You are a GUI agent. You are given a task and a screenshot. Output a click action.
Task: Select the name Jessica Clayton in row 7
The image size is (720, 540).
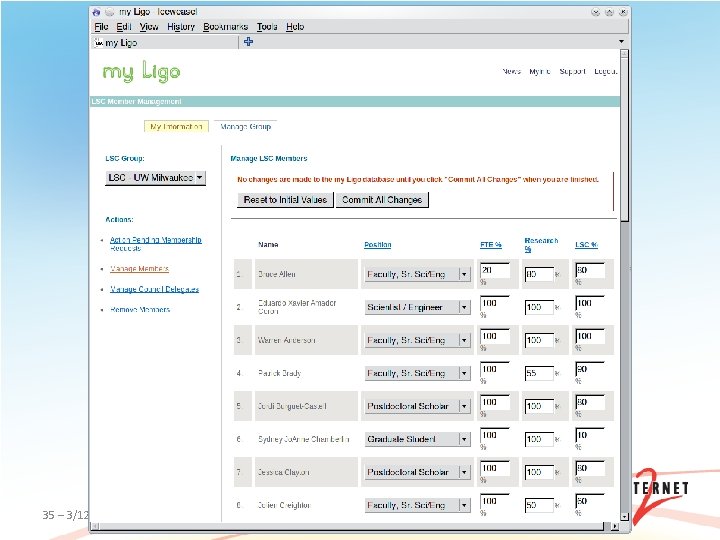(x=283, y=472)
